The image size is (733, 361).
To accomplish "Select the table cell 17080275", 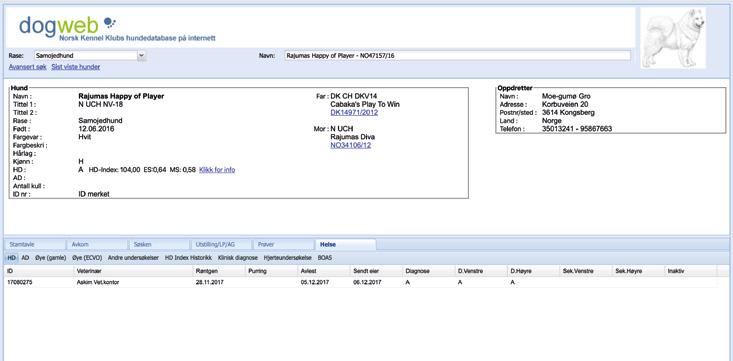I will coord(20,282).
